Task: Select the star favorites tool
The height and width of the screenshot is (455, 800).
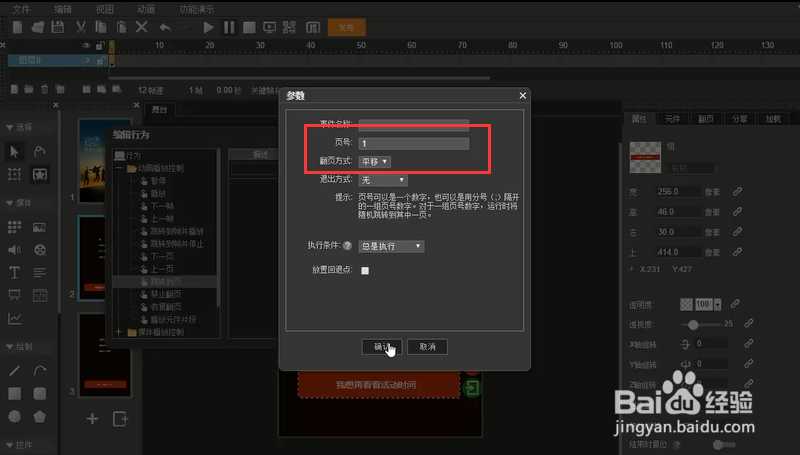Action: [x=40, y=174]
